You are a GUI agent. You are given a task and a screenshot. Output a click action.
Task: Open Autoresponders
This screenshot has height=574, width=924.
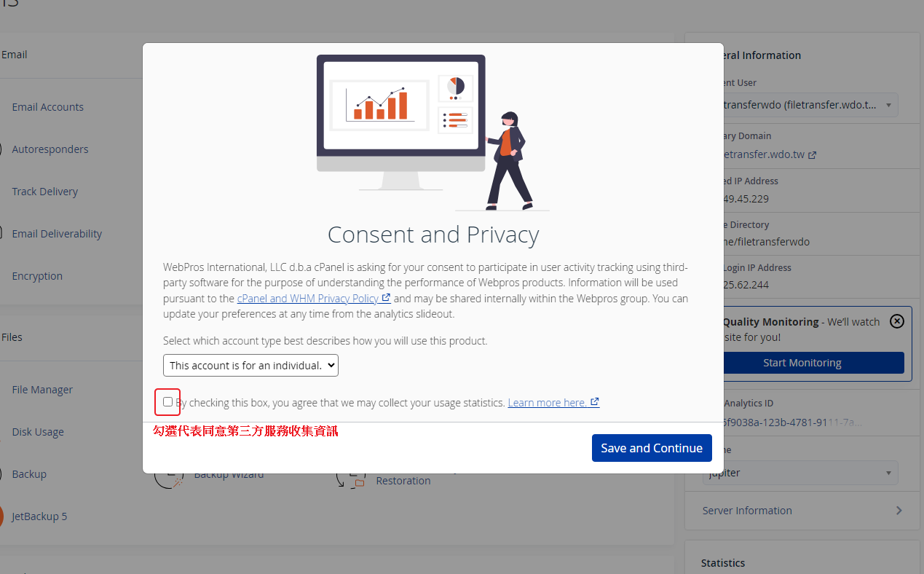(50, 149)
